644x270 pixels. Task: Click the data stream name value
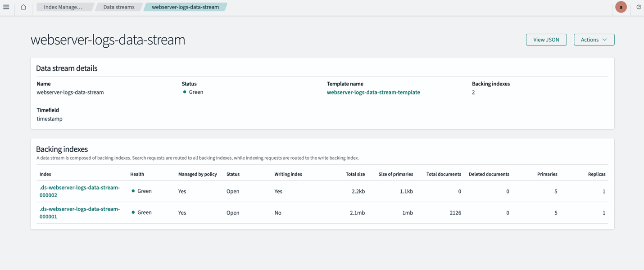70,92
